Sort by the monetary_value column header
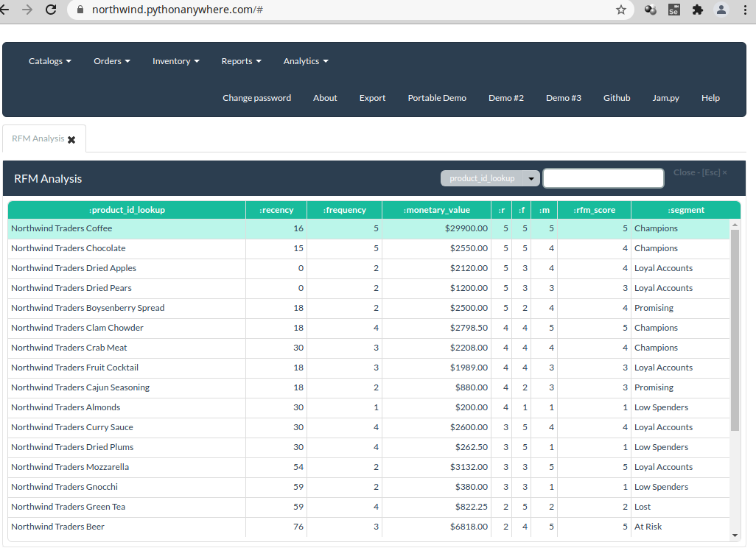Image resolution: width=756 pixels, height=548 pixels. tap(436, 210)
